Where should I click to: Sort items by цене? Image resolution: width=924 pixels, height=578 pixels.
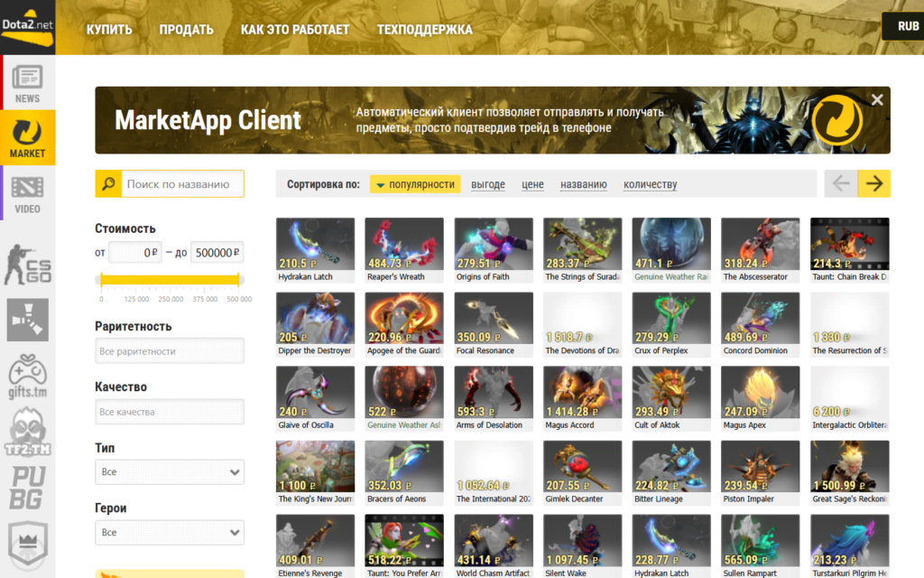point(532,184)
